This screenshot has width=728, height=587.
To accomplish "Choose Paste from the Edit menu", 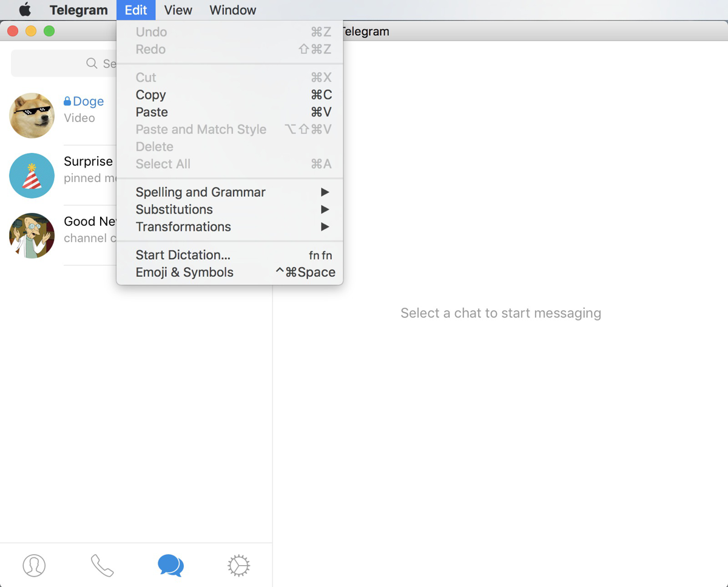I will tap(230, 112).
